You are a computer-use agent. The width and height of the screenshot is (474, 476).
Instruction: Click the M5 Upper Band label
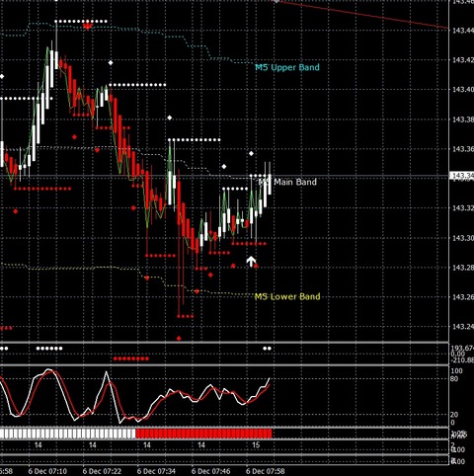point(287,67)
